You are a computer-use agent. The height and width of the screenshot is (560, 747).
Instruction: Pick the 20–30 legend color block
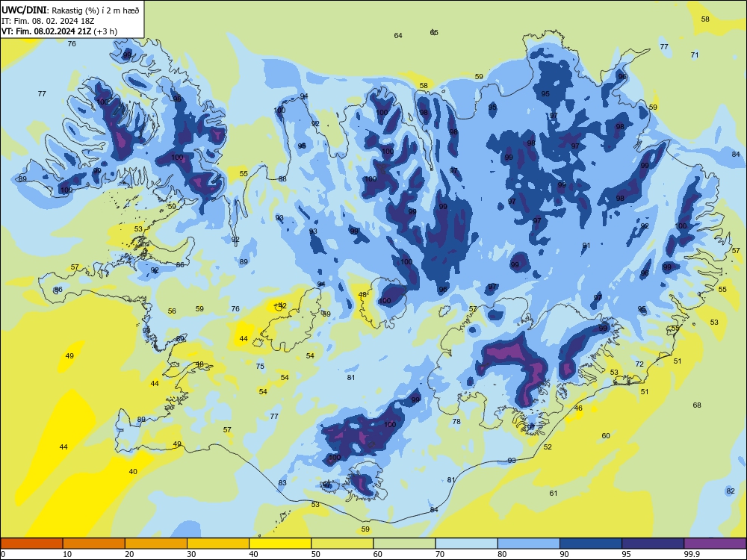click(156, 544)
